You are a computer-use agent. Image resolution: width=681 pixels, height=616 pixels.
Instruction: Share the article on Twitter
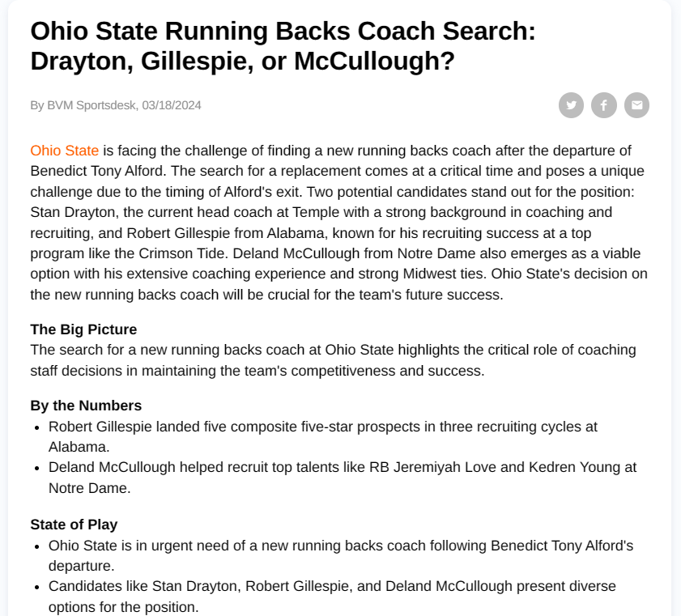point(571,105)
